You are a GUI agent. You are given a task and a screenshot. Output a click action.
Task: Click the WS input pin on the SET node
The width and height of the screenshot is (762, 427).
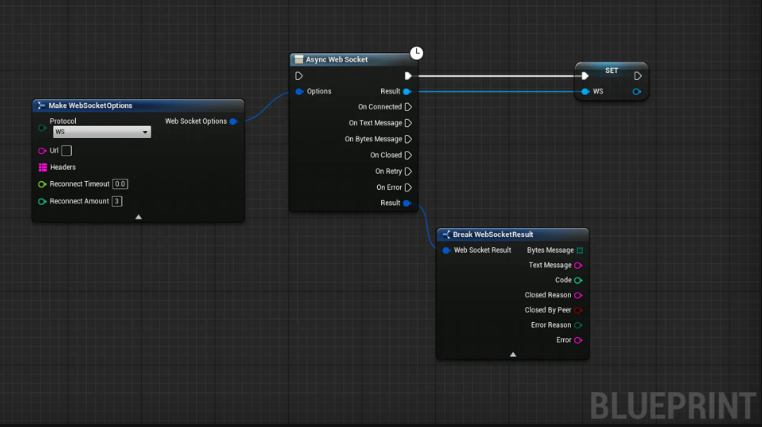[585, 91]
